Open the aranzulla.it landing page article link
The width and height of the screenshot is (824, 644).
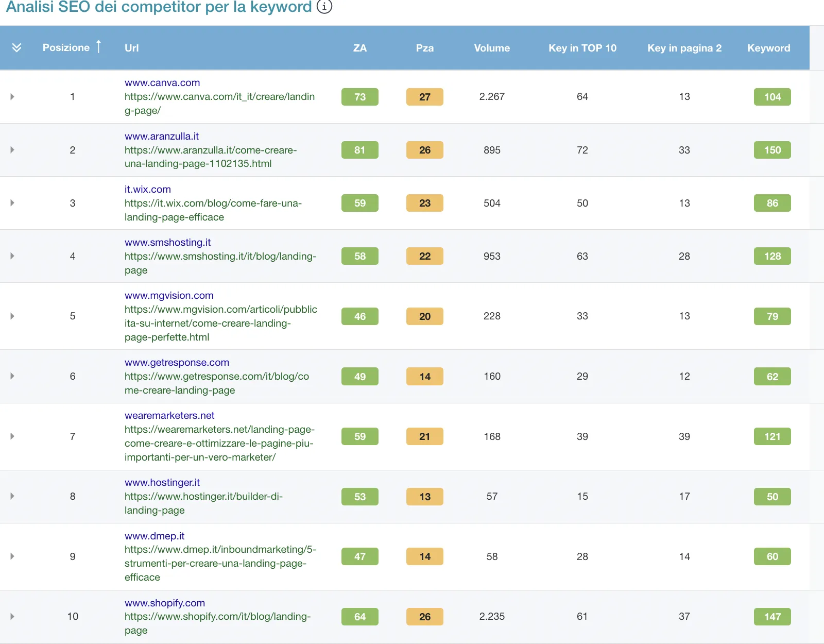point(210,157)
